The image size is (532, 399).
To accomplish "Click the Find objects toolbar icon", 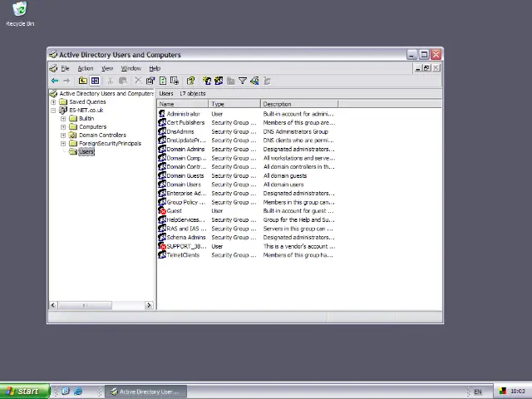I will pos(255,81).
